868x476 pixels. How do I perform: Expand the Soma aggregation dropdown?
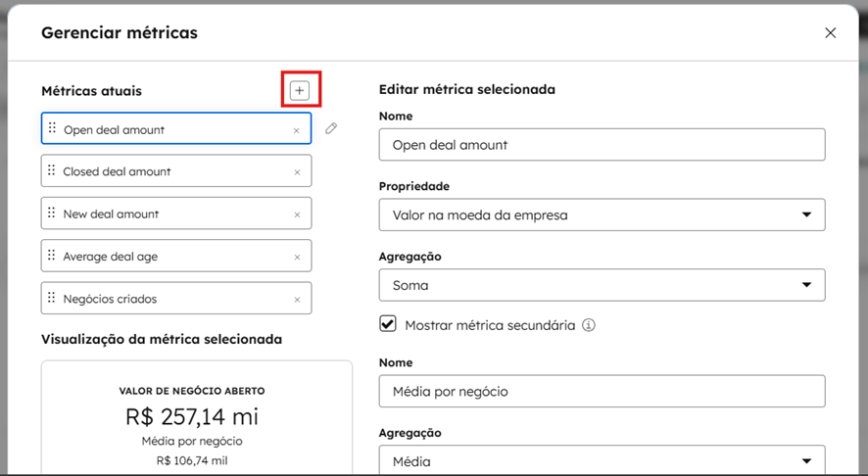[x=602, y=285]
